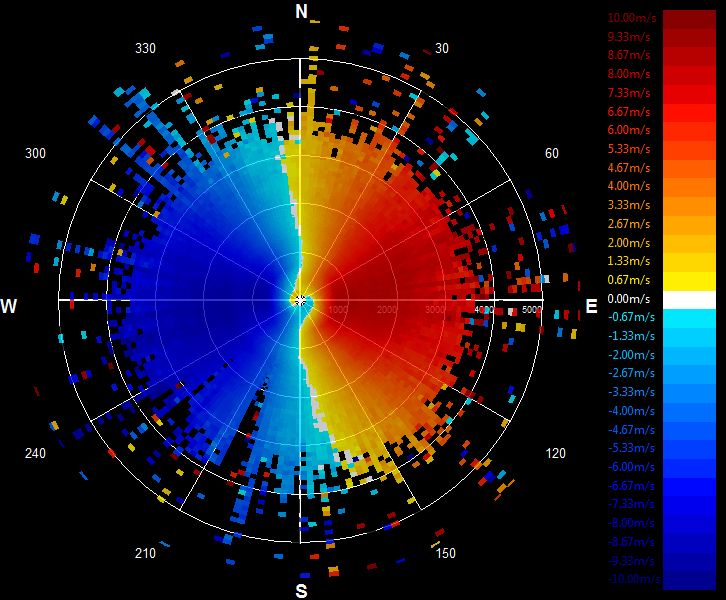Click the -8.00m/s legend label
Screen dimensions: 726x600
click(x=631, y=523)
